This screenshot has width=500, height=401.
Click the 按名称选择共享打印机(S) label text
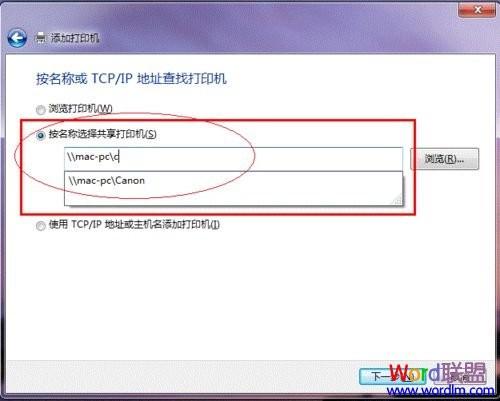(x=103, y=134)
